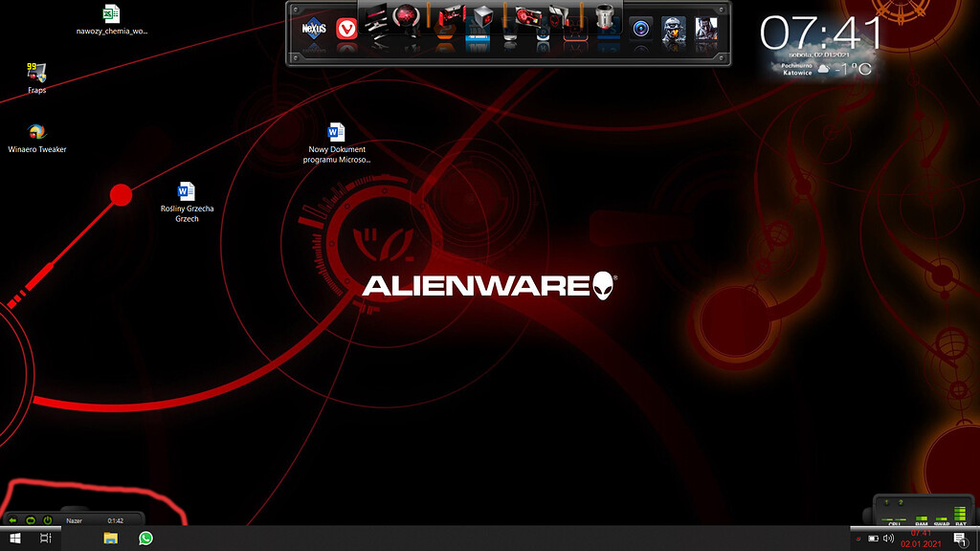Toggle the repeat button on the Nazer widget
This screenshot has height=551, width=980.
tap(31, 519)
